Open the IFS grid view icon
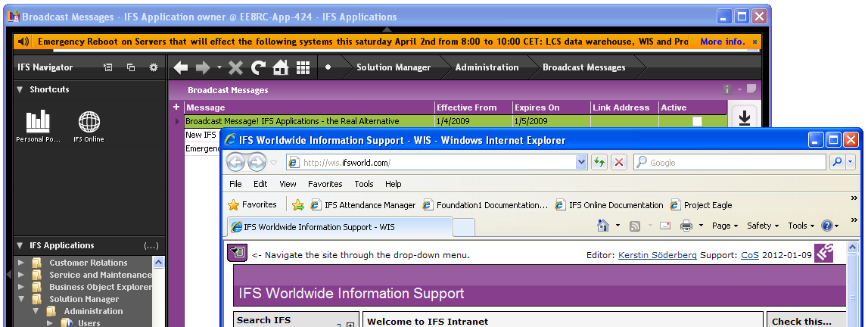868x327 pixels. pos(303,67)
